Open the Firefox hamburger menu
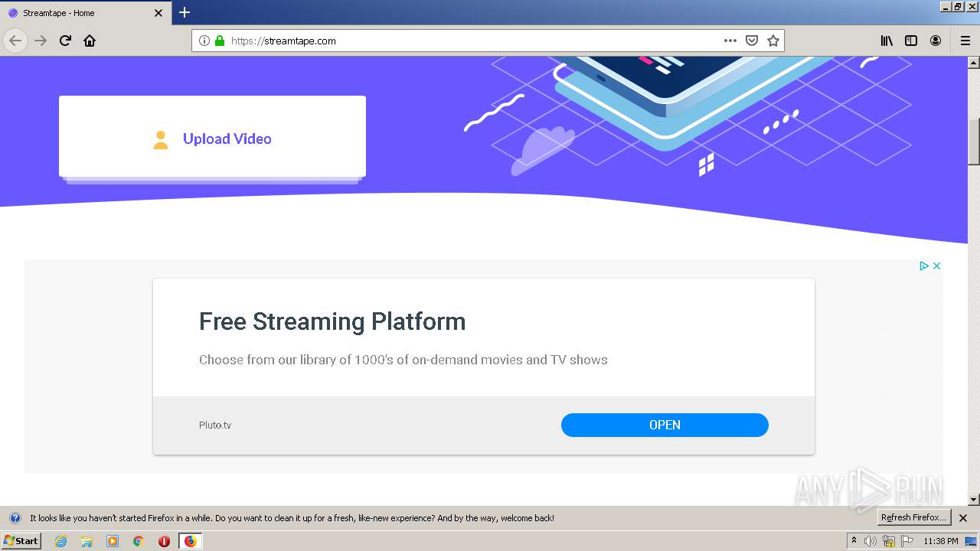The image size is (980, 551). (x=965, y=41)
